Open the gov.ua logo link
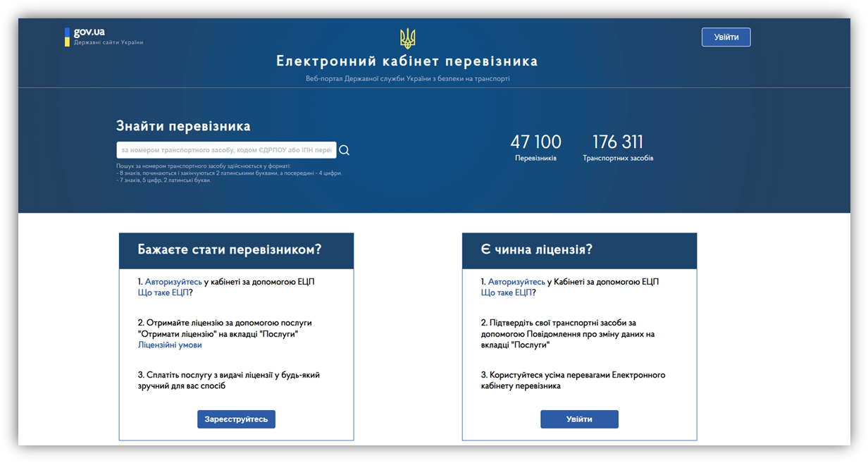The width and height of the screenshot is (868, 463). (x=89, y=32)
